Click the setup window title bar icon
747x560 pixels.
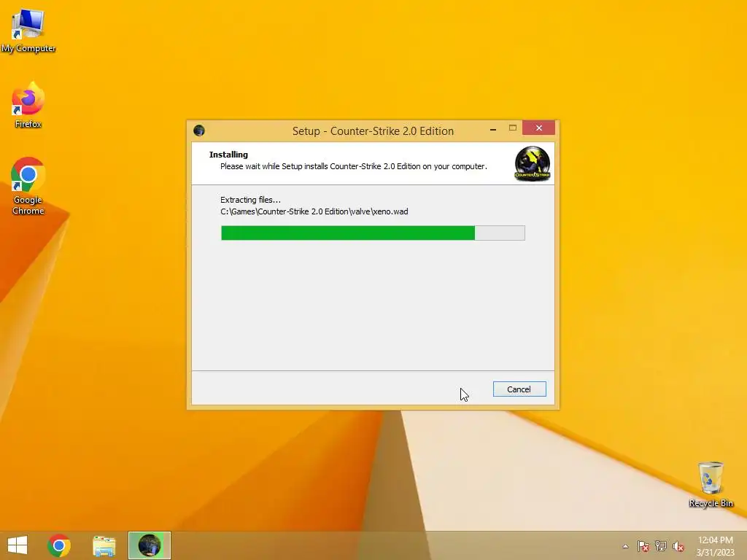coord(199,131)
